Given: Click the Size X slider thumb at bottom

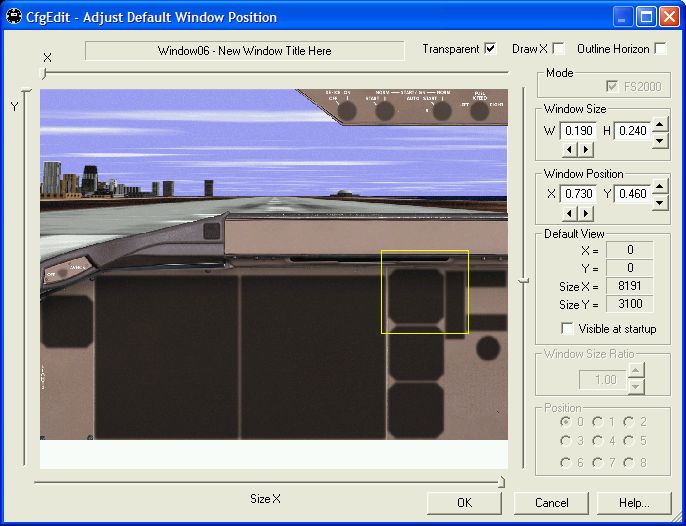Looking at the screenshot, I should pos(502,481).
